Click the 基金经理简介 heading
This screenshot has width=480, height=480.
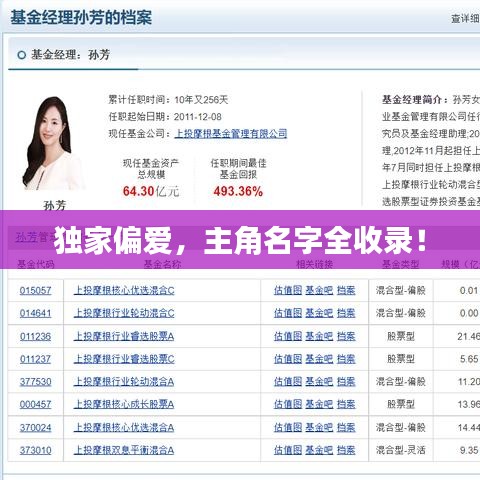(414, 100)
